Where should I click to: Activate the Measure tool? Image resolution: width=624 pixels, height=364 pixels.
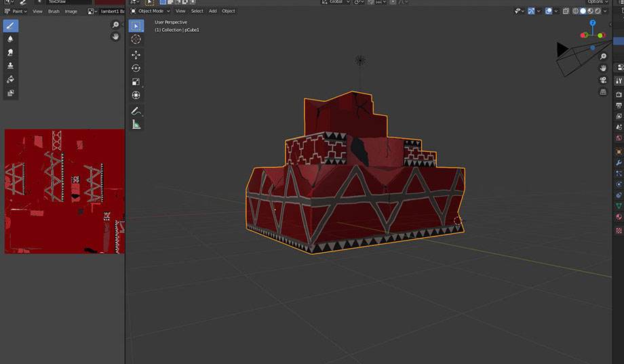(136, 124)
